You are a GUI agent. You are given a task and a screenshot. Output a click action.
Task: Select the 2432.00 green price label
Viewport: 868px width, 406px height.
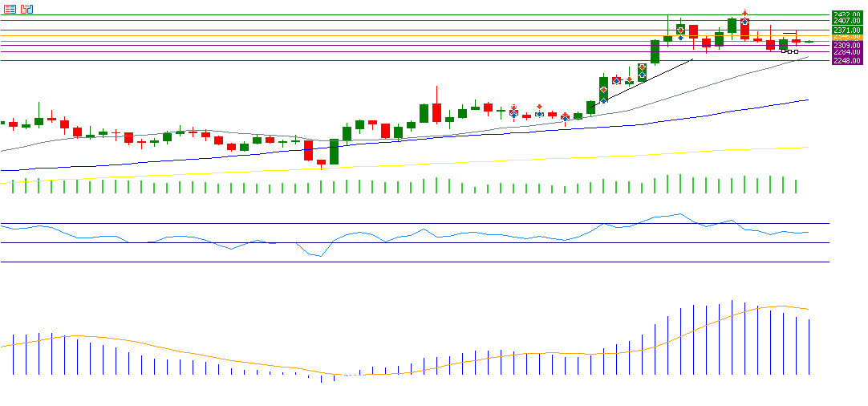point(846,14)
